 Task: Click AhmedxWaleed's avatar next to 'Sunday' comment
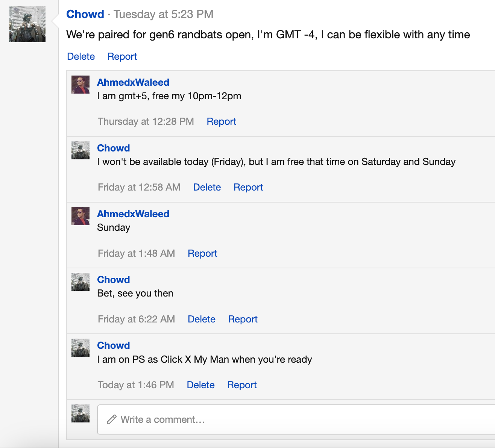[x=80, y=216]
